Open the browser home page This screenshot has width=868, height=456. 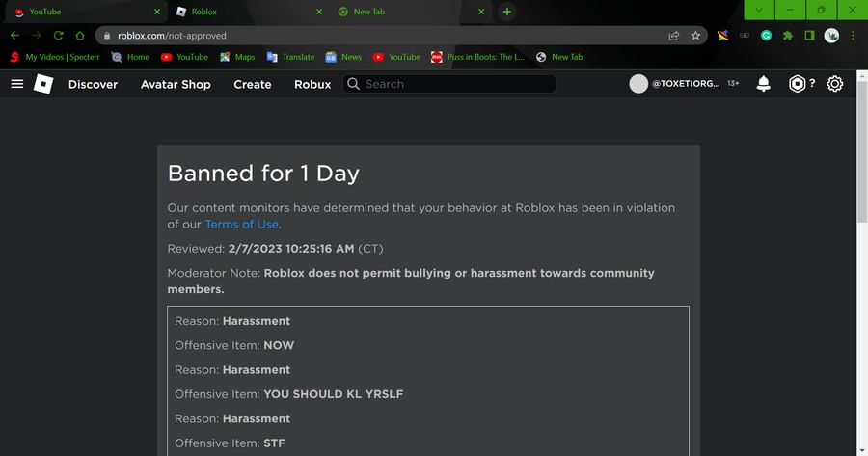pos(80,36)
